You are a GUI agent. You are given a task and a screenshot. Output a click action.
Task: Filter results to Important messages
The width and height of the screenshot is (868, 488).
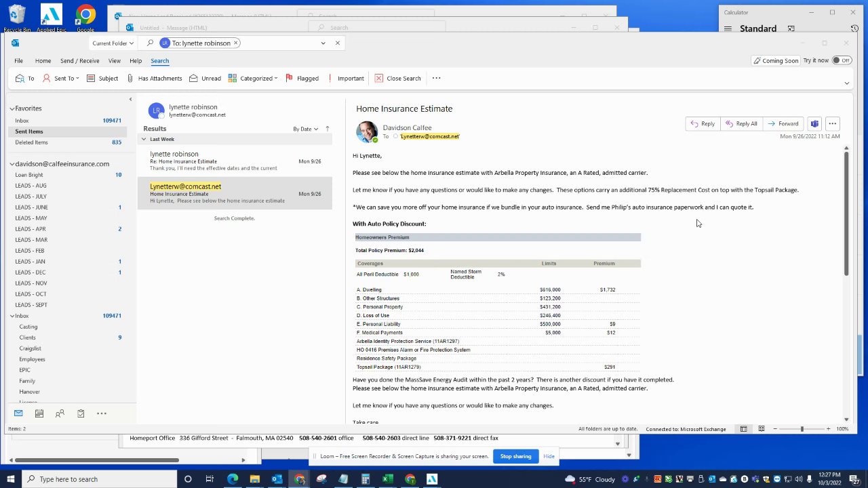click(x=346, y=78)
